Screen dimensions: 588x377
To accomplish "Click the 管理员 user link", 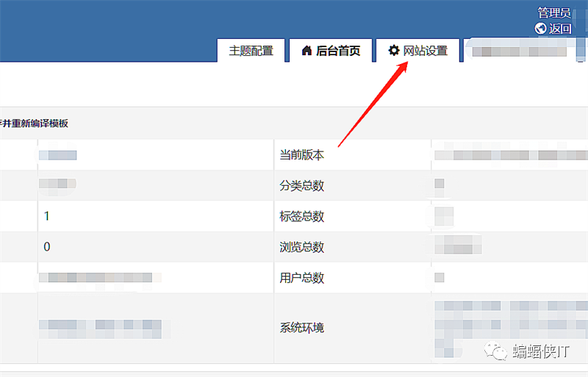I will [554, 12].
